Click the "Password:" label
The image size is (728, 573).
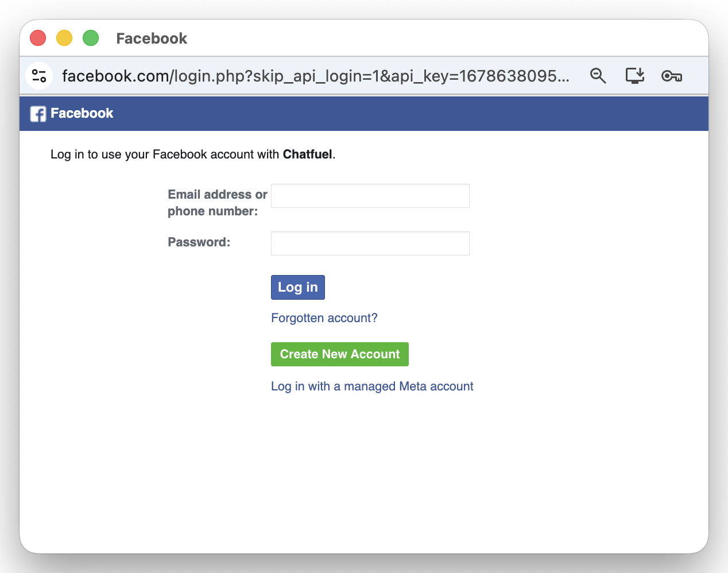pos(199,242)
